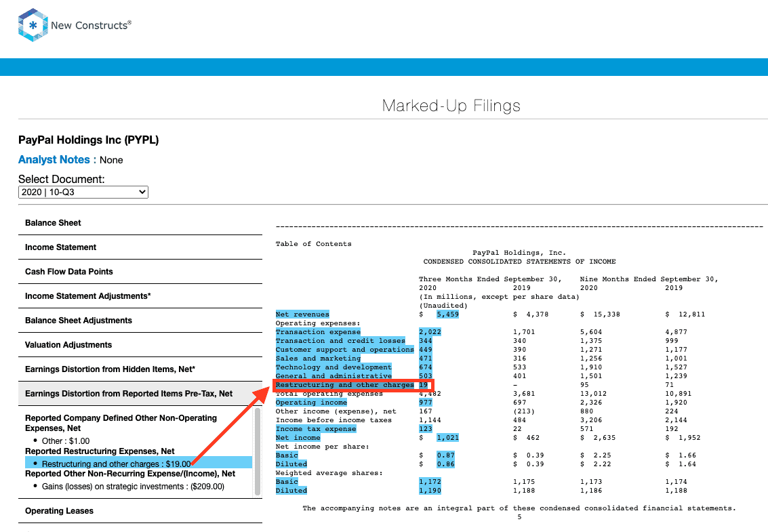Click the highlighted 1,172 basic shares value
This screenshot has width=768, height=532.
tap(430, 482)
